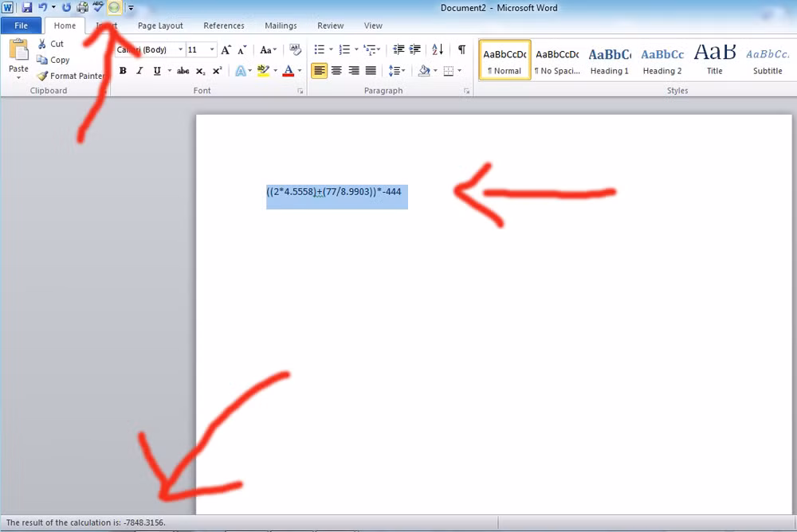Select the Format Painter tool
Screen dimensions: 797x532
(70, 76)
